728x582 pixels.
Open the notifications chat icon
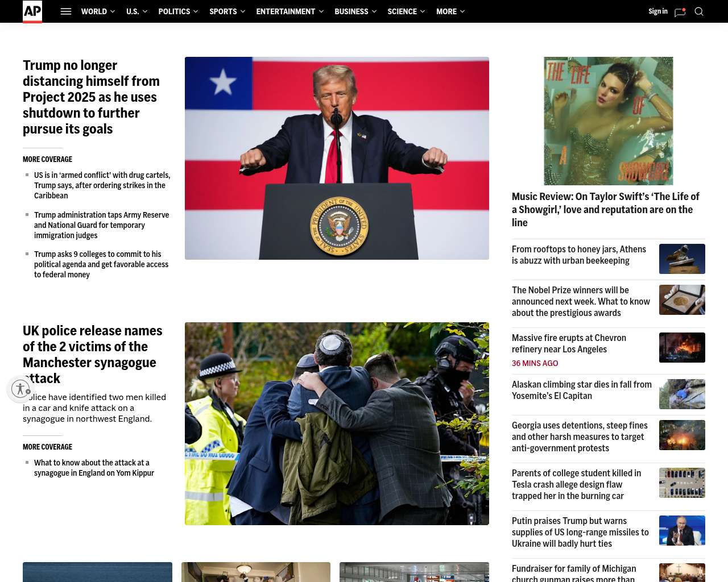click(680, 12)
